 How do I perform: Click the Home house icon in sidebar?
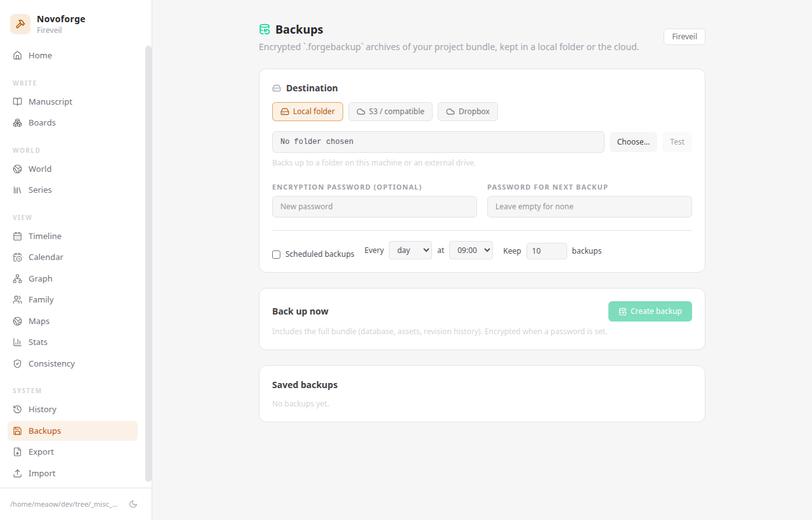[18, 56]
